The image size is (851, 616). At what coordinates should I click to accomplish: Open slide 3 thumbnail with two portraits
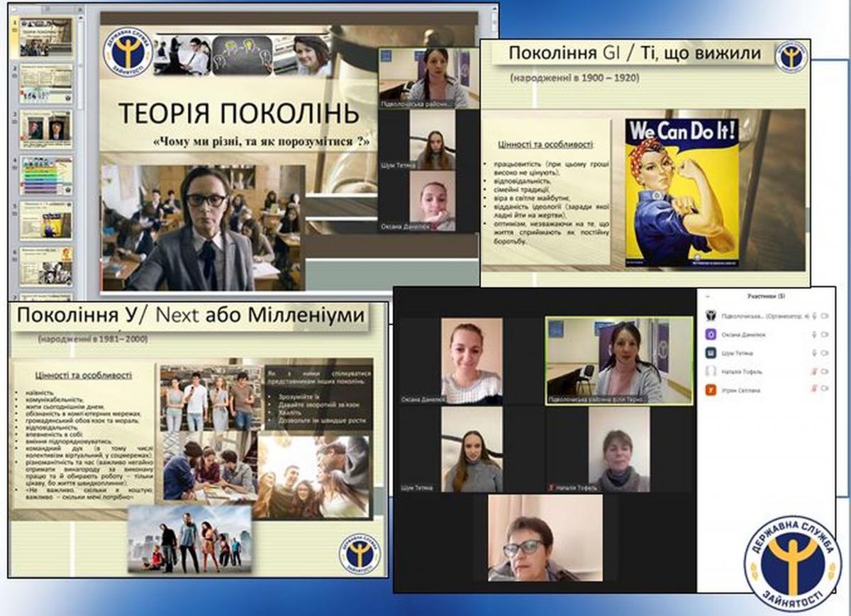tap(45, 128)
